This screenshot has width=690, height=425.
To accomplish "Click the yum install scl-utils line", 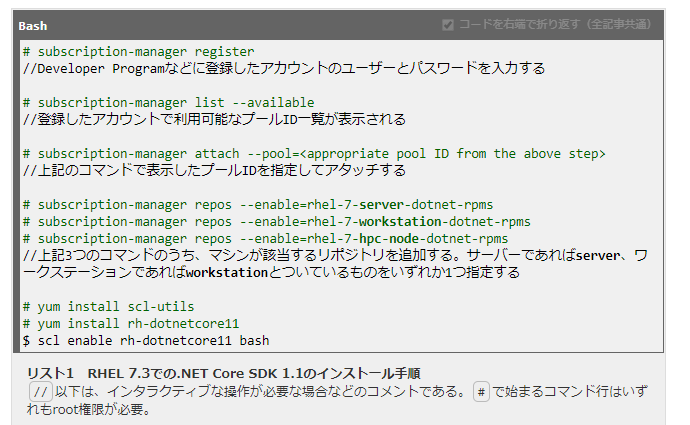I will [x=109, y=307].
